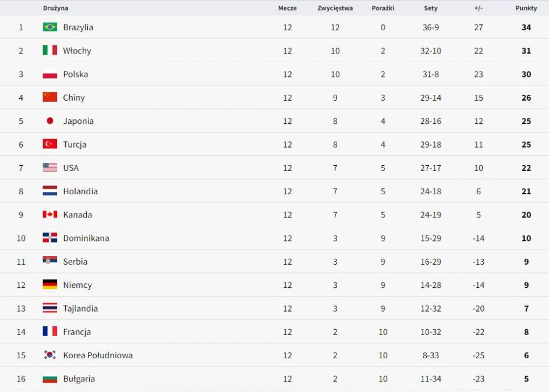Click the Canada flag icon
The height and width of the screenshot is (392, 549).
pos(49,215)
